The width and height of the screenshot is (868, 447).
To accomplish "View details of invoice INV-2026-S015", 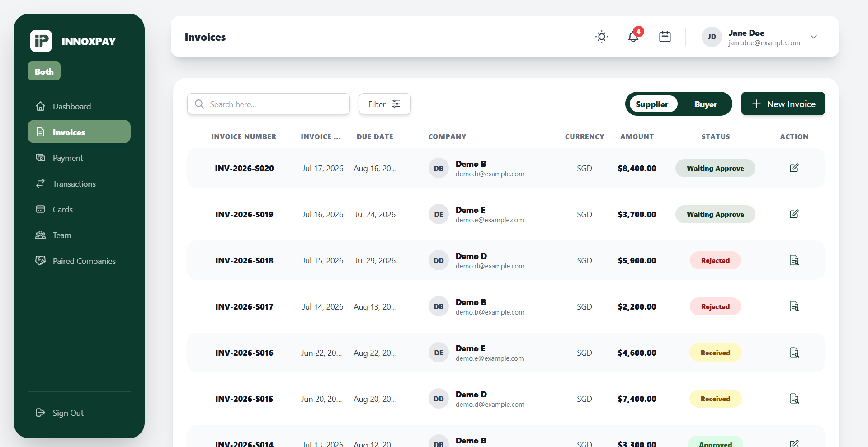I will click(x=794, y=399).
